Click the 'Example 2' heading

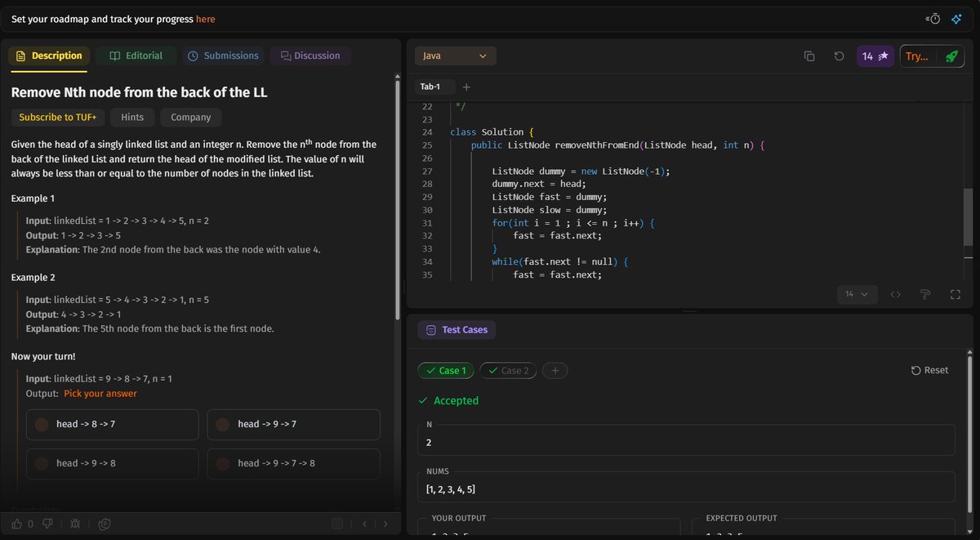click(x=33, y=278)
